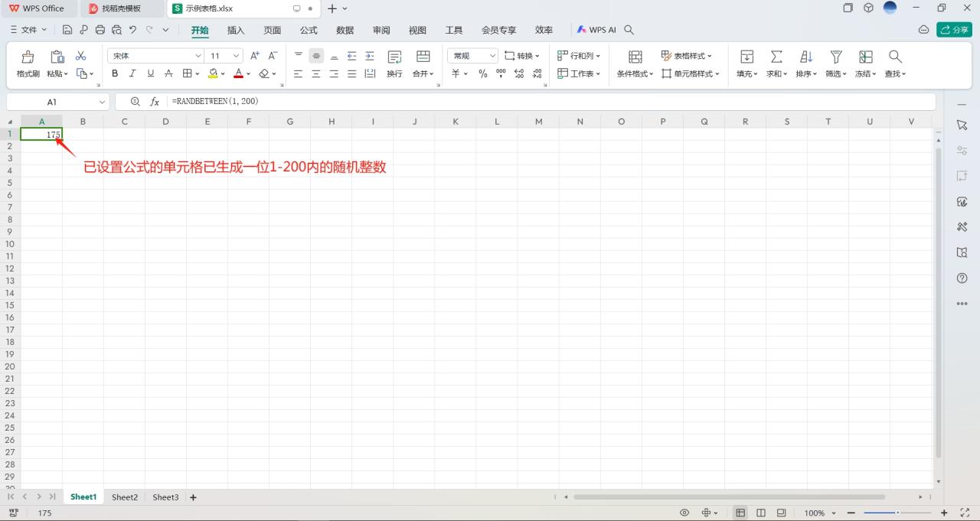980x521 pixels.
Task: Switch to Sheet2 tab
Action: click(125, 497)
